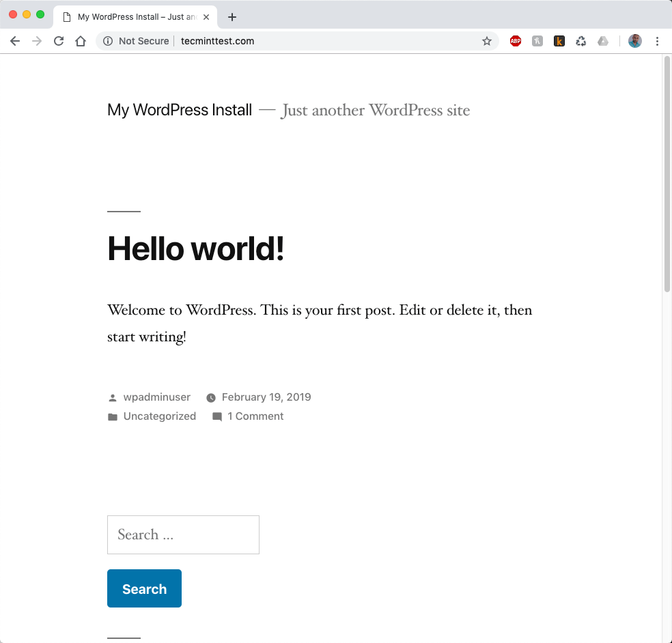Bookmark this page with the star
The height and width of the screenshot is (643, 672).
click(486, 41)
